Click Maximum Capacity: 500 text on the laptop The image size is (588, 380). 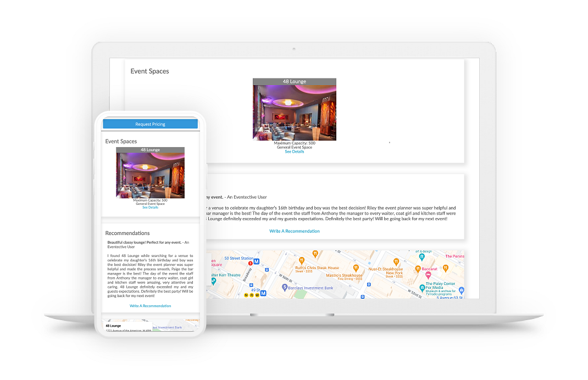click(x=295, y=143)
